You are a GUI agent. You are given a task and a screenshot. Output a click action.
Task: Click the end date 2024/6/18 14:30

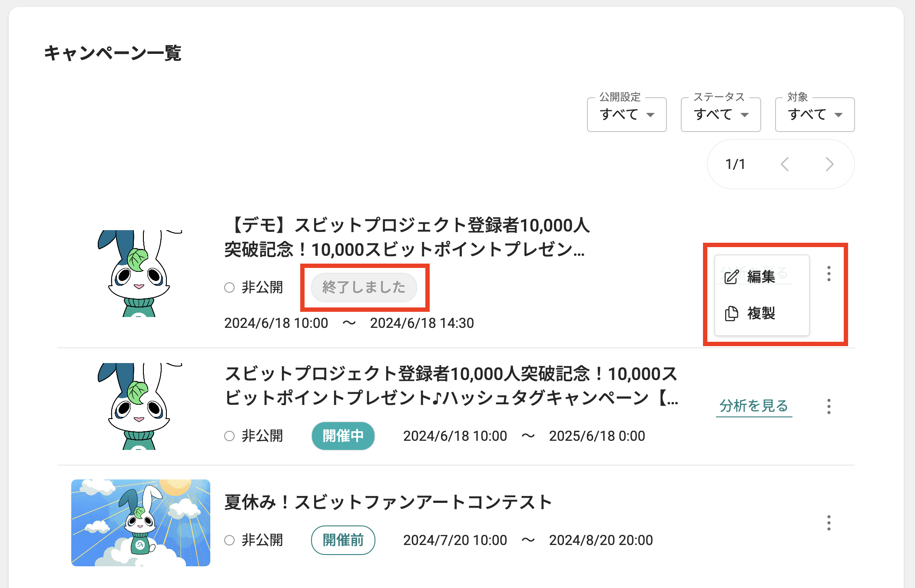tap(422, 323)
